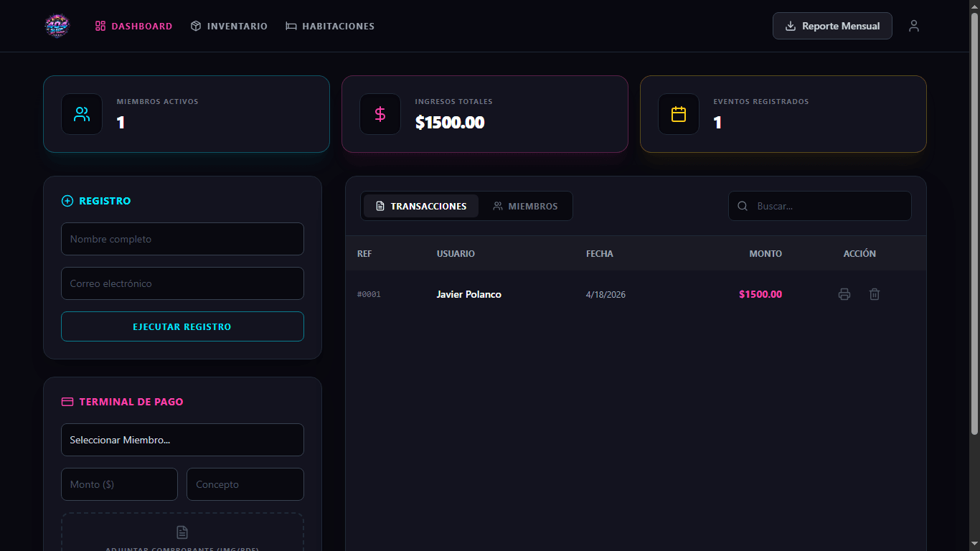This screenshot has width=980, height=551.
Task: Go to the Dashboard page
Action: (x=134, y=26)
